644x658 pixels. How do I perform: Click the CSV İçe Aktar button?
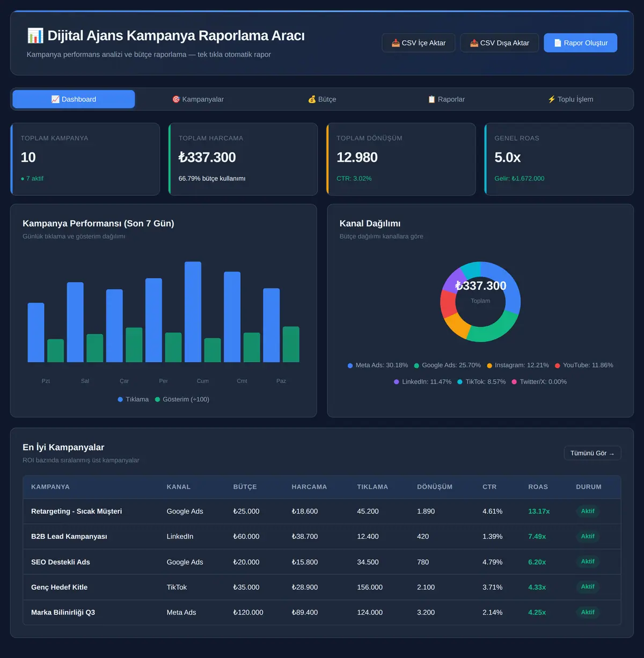pos(419,43)
